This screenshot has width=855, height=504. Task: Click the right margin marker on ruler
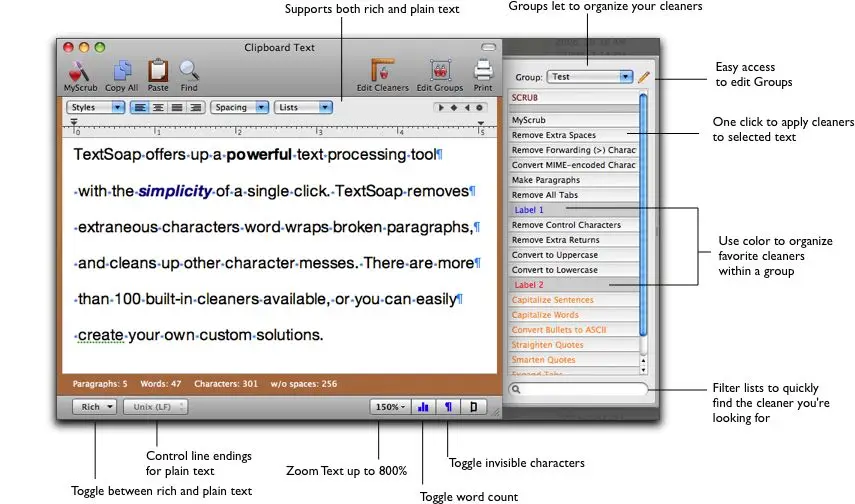tap(480, 123)
